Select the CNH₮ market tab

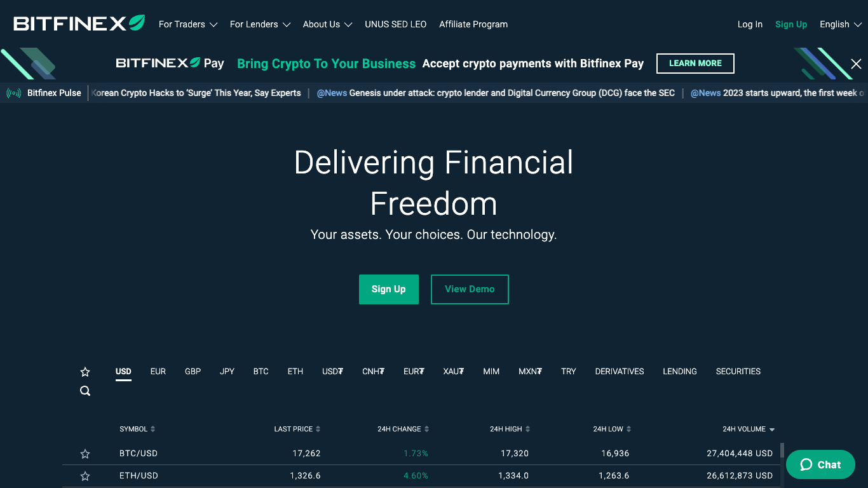click(374, 372)
